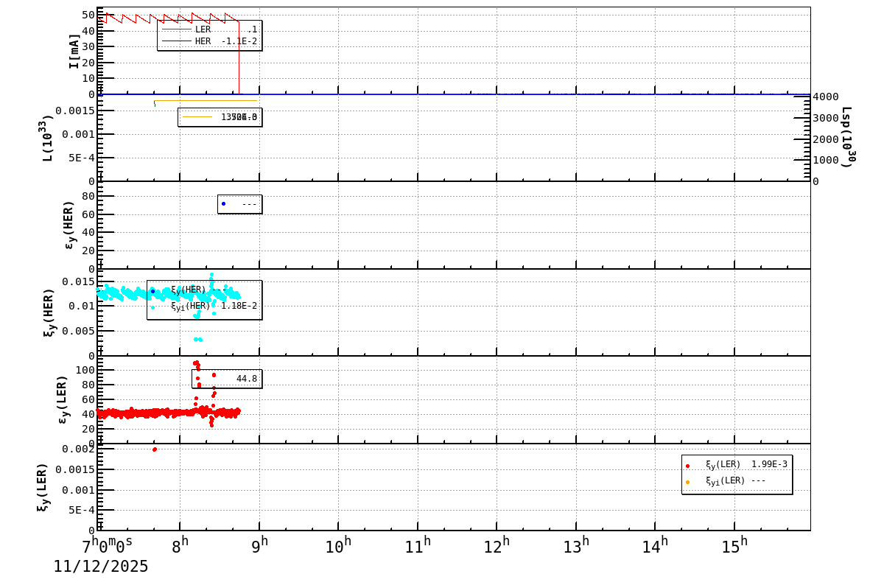This screenshot has width=884, height=588.
Task: Click the blue HER line marker in top legend
Action: pos(177,41)
